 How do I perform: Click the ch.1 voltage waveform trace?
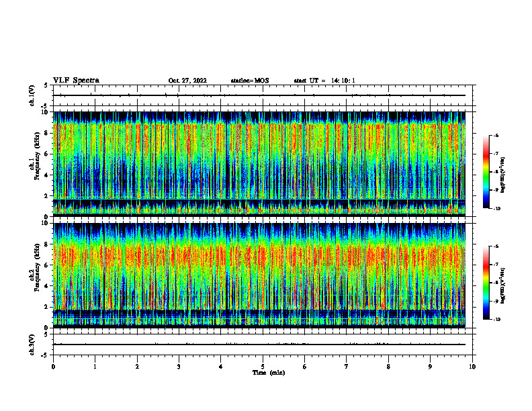[x=259, y=95]
